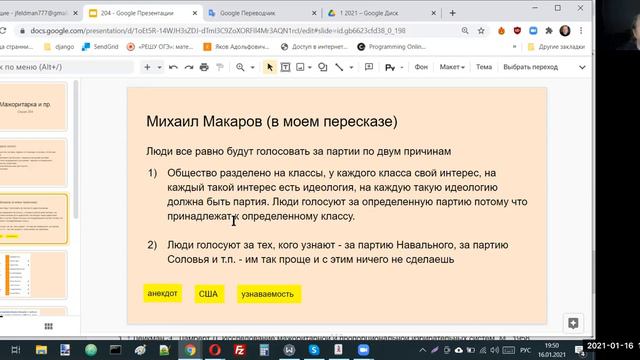The height and width of the screenshot is (360, 640).
Task: Zoom with the magnifier tool in Slides toolbar
Action: tap(240, 67)
